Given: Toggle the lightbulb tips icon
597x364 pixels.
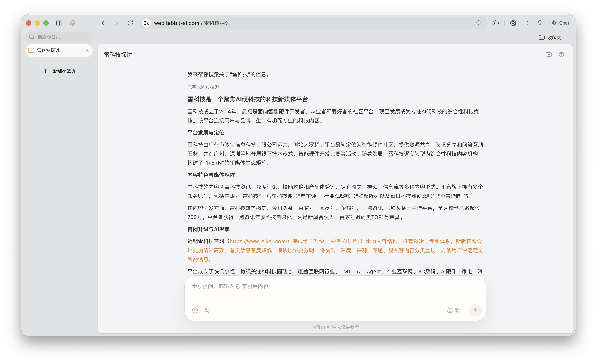Looking at the screenshot, I should tap(540, 23).
